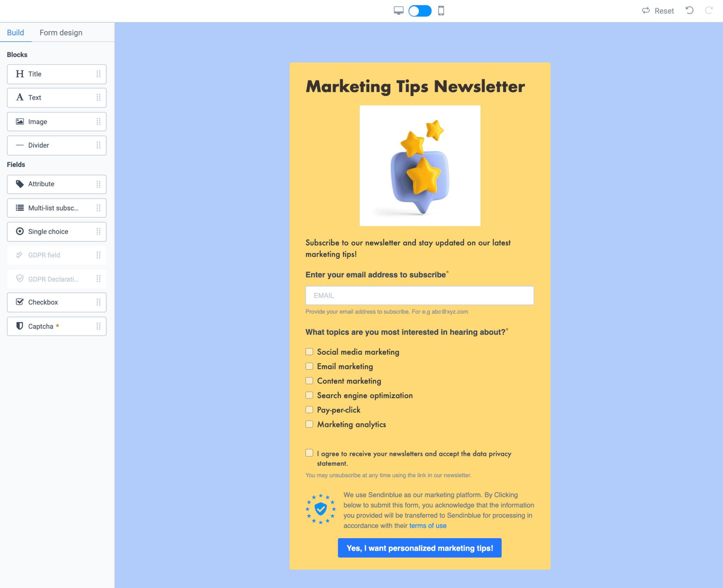Check the data privacy consent checkbox

[309, 453]
